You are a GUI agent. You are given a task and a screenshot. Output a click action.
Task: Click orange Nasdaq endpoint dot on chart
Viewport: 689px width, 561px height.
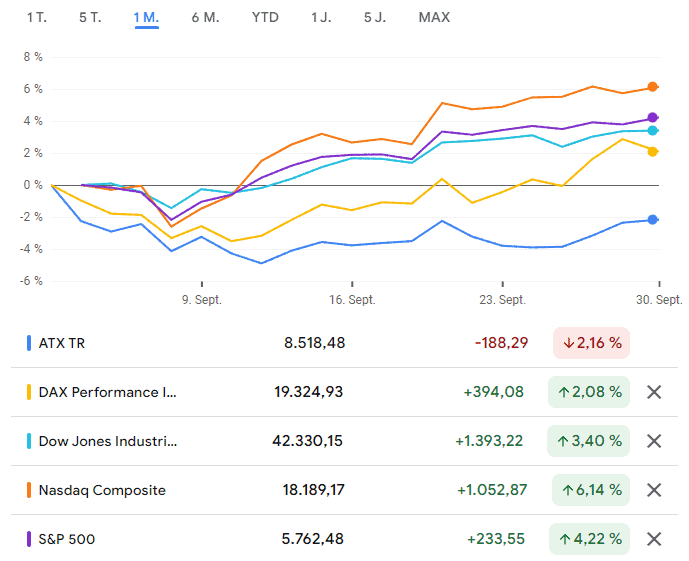coord(653,87)
